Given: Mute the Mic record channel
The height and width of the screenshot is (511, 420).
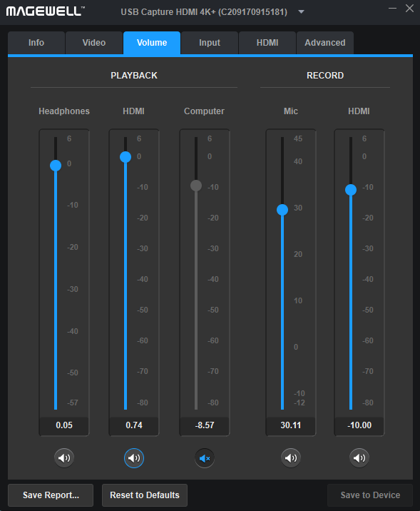Looking at the screenshot, I should 291,458.
